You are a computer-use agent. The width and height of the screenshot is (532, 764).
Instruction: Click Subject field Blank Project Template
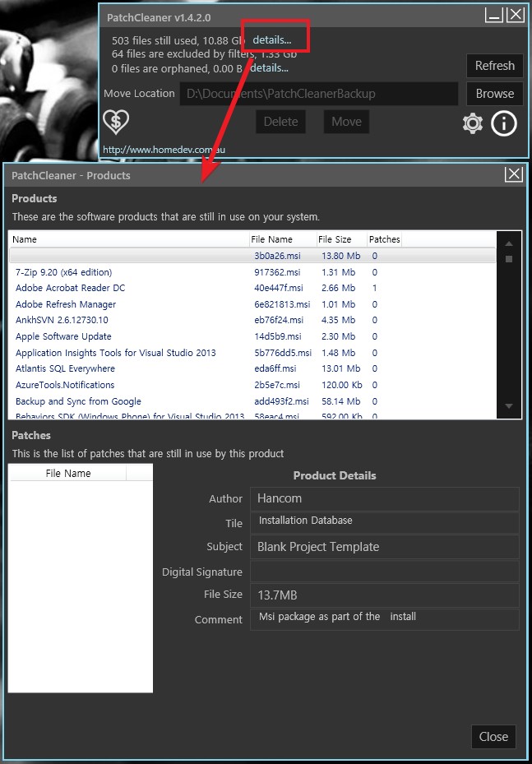(x=384, y=547)
